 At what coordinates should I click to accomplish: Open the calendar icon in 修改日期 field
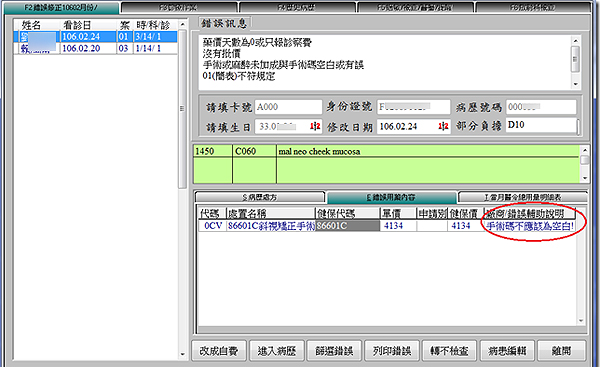coord(443,126)
